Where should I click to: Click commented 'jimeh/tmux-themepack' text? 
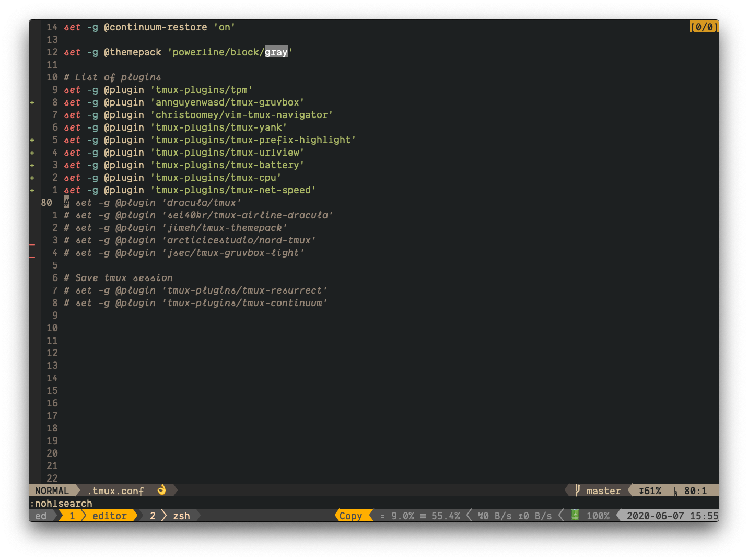[225, 227]
